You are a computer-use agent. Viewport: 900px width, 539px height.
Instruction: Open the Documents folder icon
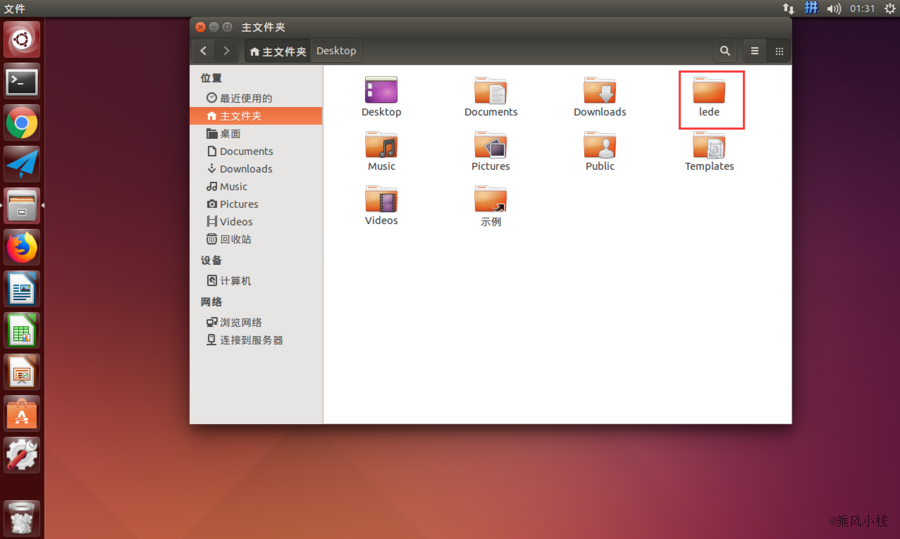click(490, 91)
